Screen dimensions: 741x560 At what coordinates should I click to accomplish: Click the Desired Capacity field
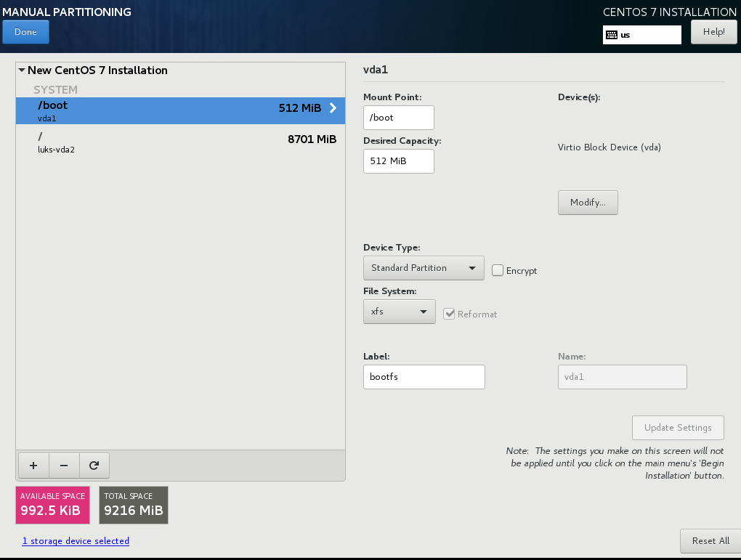(x=398, y=161)
